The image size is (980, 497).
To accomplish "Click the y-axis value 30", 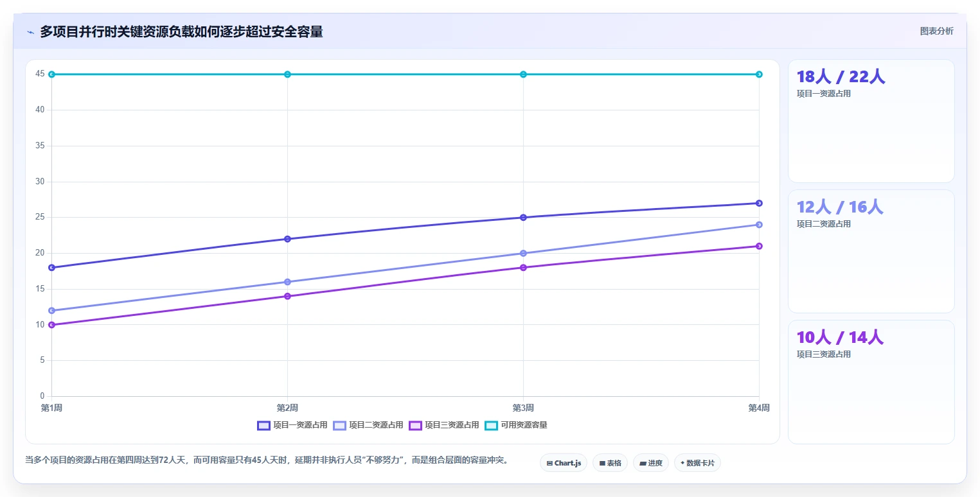I will pos(40,182).
